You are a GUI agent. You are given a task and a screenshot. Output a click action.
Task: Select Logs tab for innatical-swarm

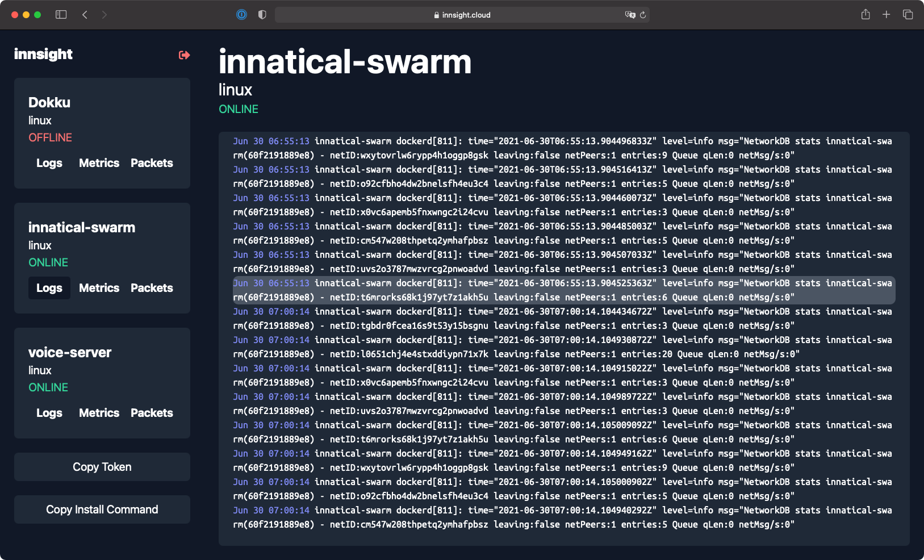click(x=49, y=288)
